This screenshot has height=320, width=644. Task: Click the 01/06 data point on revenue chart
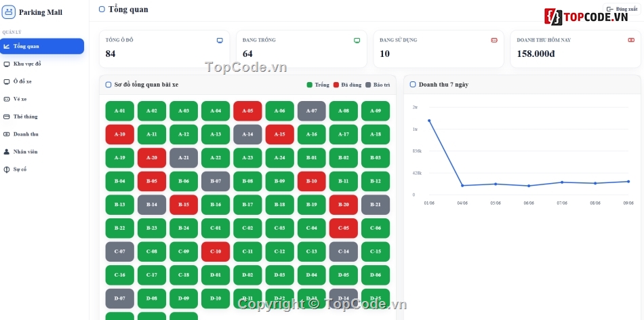429,121
